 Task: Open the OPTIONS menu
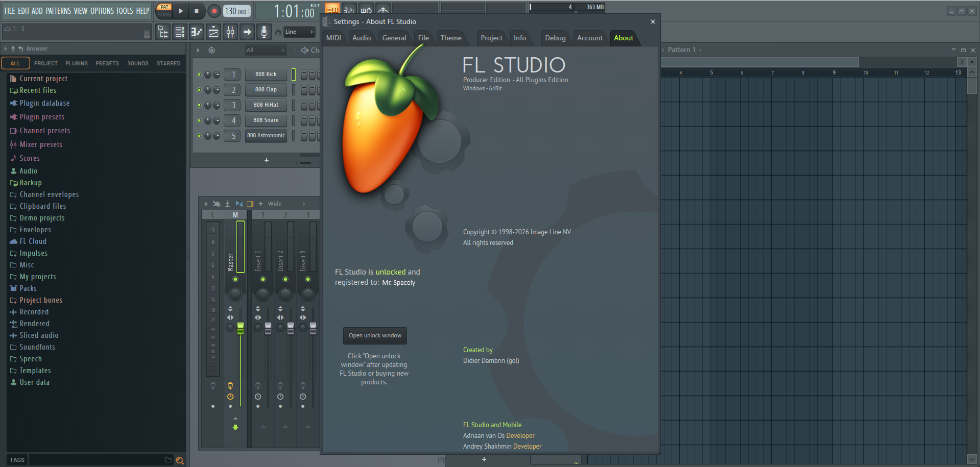(102, 11)
